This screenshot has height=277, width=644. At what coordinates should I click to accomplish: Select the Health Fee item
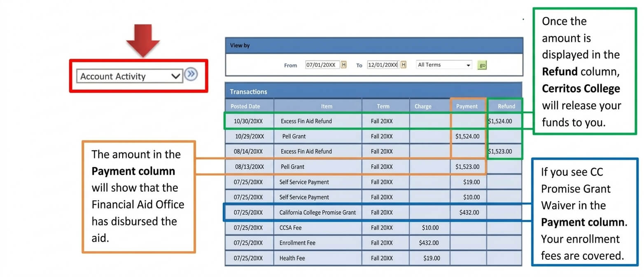pos(292,258)
